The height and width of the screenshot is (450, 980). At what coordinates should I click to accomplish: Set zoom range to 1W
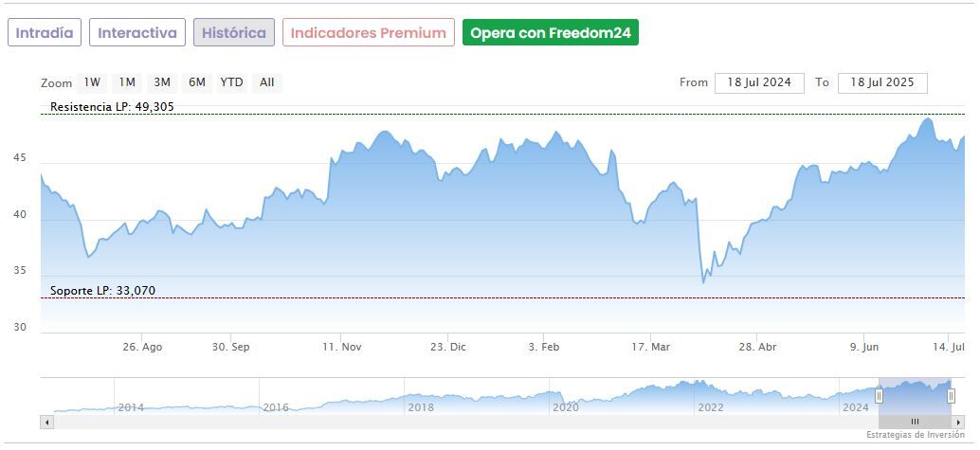point(92,82)
